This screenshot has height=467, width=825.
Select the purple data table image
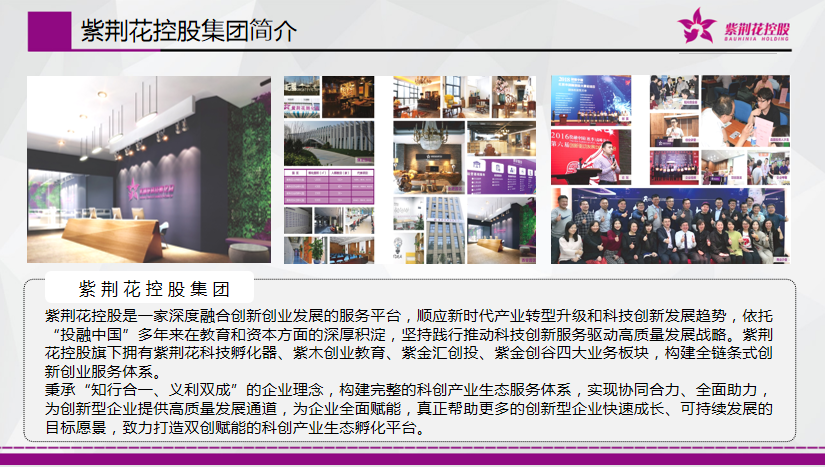(x=329, y=186)
